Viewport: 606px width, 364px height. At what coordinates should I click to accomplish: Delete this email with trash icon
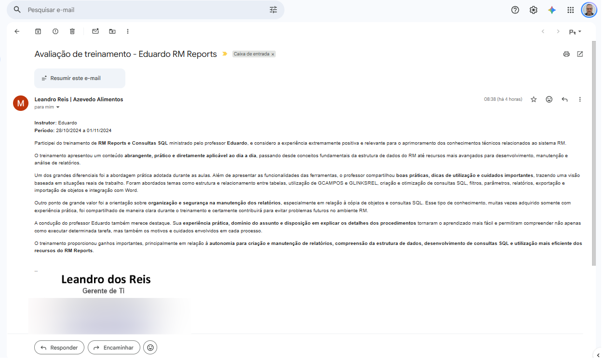(x=72, y=31)
